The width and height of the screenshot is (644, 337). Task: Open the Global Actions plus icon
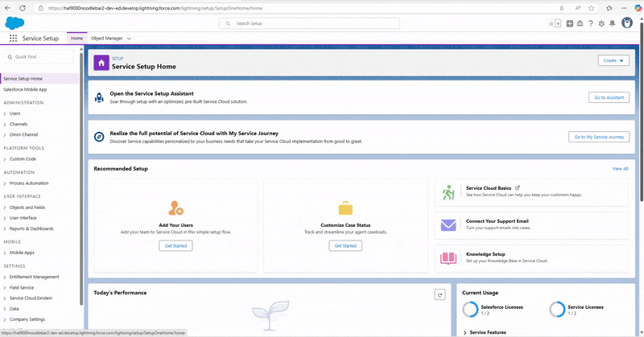(x=570, y=24)
